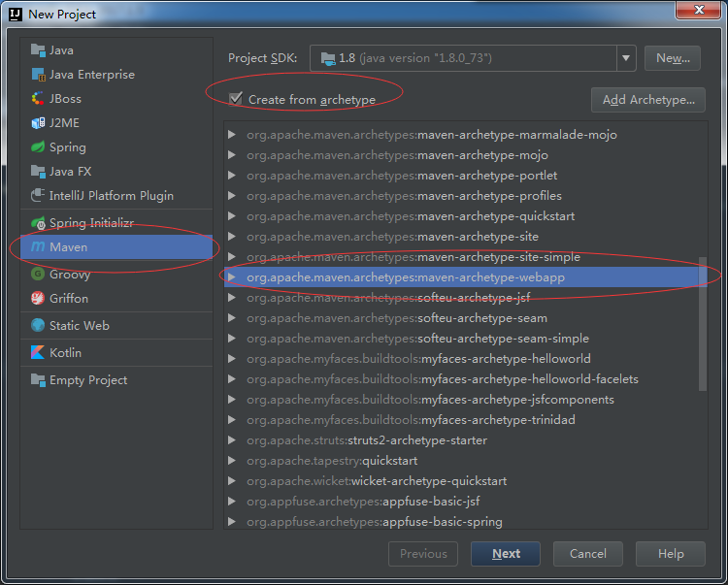Click the IntelliJ Platform Plugin icon

coord(38,195)
